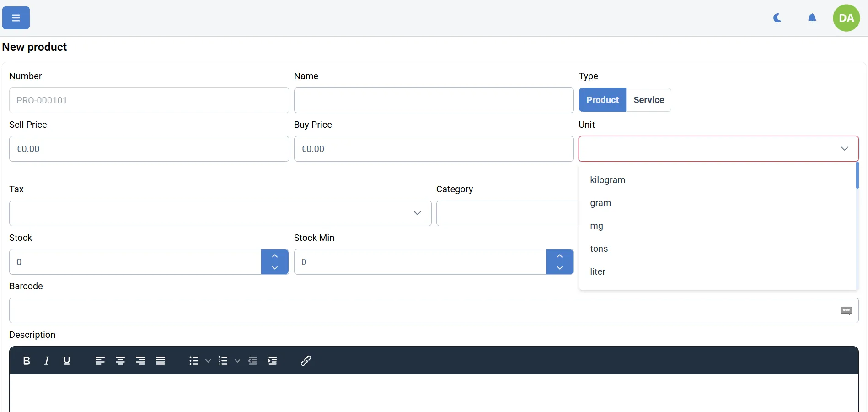868x412 pixels.
Task: Apply bold formatting in the description editor
Action: pos(27,361)
